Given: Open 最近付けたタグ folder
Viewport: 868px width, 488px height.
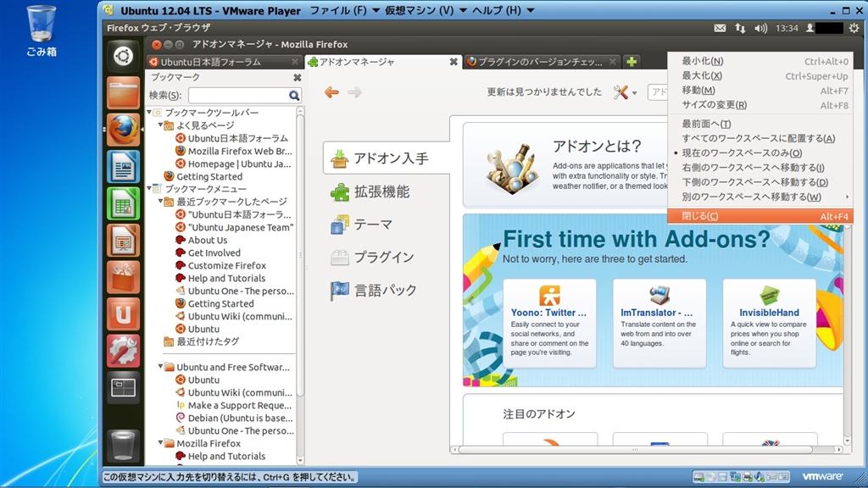Looking at the screenshot, I should pos(208,341).
